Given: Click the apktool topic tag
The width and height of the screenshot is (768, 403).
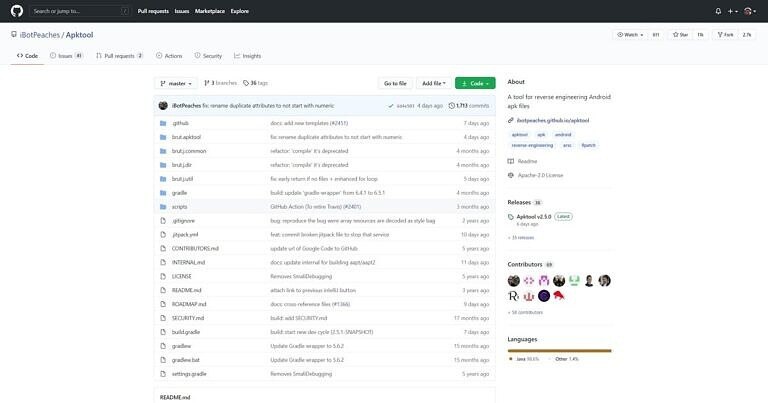Looking at the screenshot, I should point(520,134).
